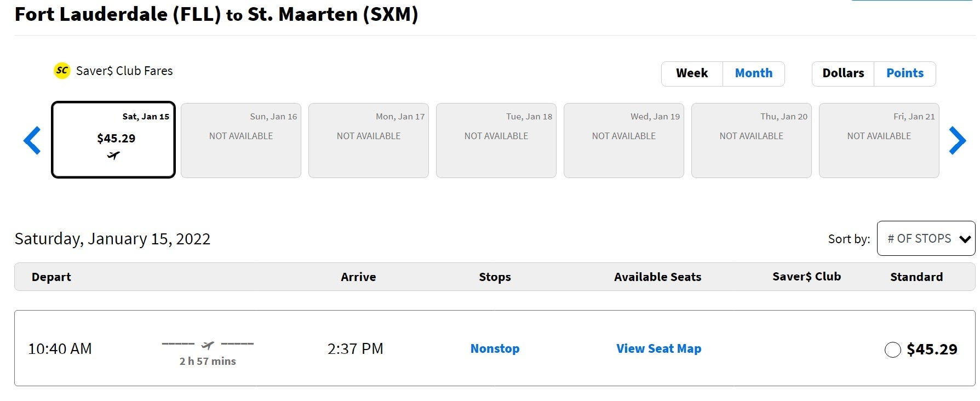Select the $45.29 standard fare radio button
The height and width of the screenshot is (401, 980).
click(x=892, y=350)
